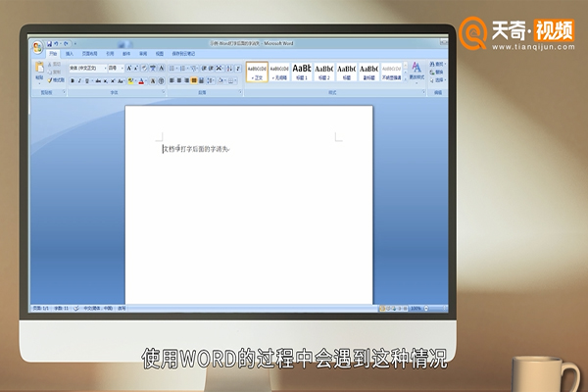Click 选择 (Select) in editing group
Screen dimensions: 588x392
(438, 80)
